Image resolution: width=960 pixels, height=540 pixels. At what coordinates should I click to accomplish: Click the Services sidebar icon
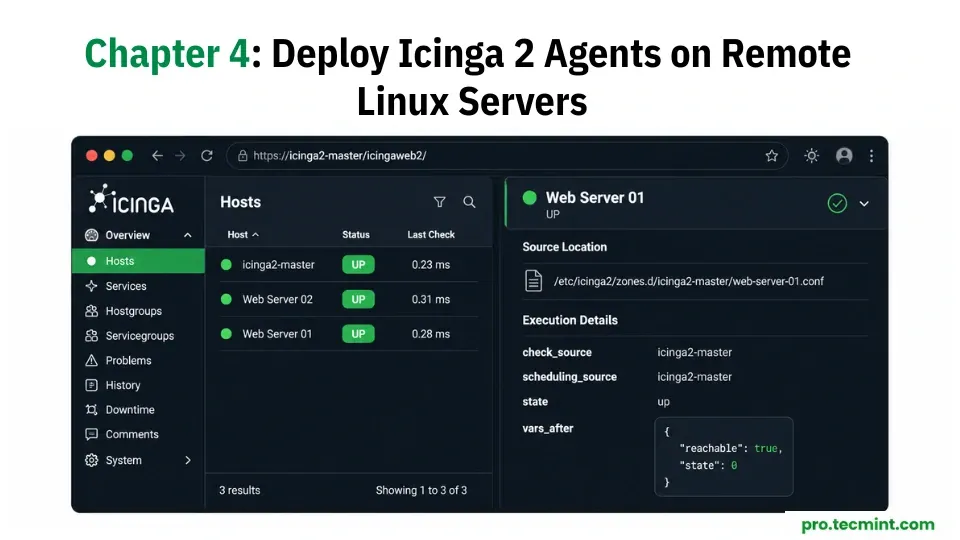click(x=91, y=286)
